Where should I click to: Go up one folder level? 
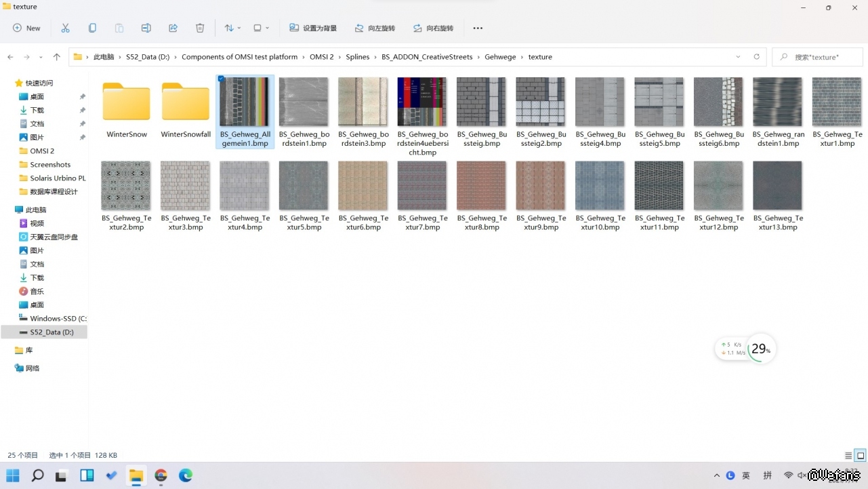56,57
